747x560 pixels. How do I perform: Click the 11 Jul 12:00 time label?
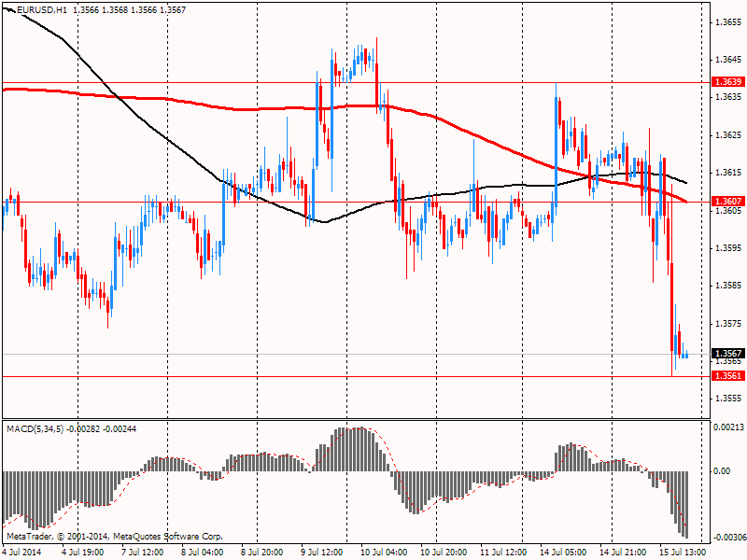coord(503,552)
